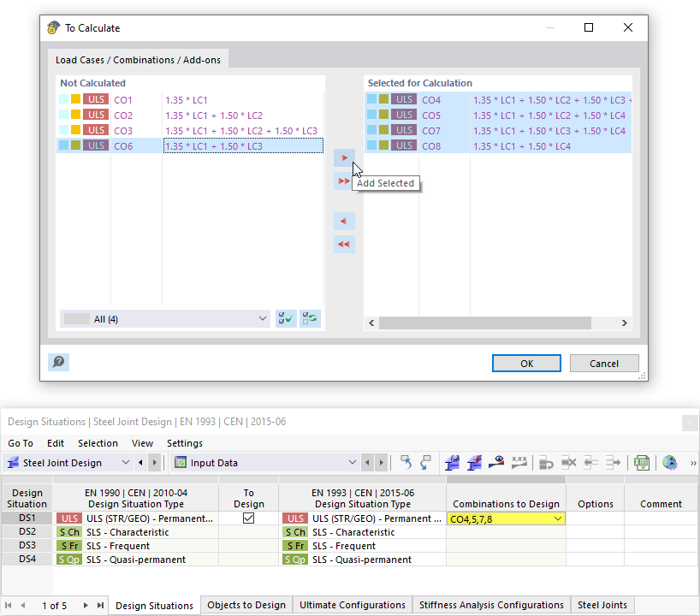Open the Export to Excel tool
The image size is (700, 616).
click(641, 463)
